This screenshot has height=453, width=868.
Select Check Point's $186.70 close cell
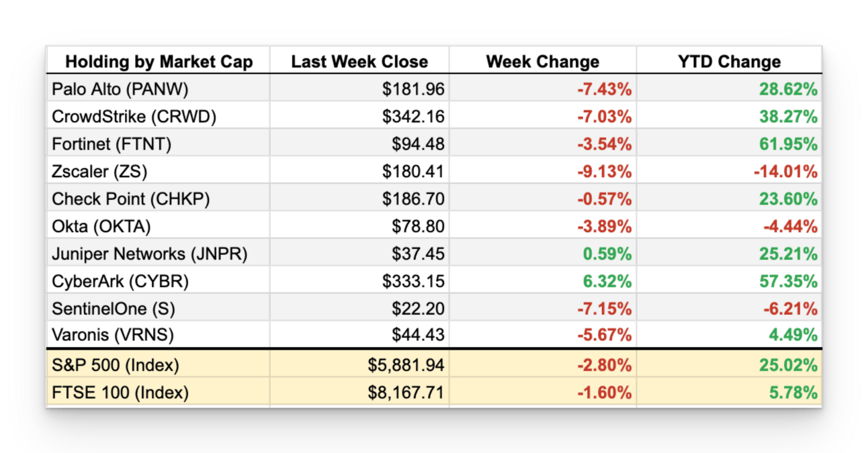pyautogui.click(x=413, y=199)
